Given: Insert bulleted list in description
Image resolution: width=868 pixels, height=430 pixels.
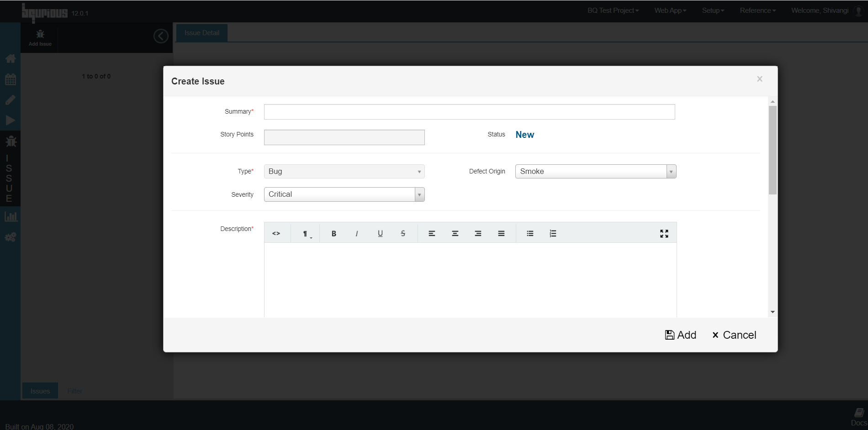Looking at the screenshot, I should pyautogui.click(x=530, y=233).
